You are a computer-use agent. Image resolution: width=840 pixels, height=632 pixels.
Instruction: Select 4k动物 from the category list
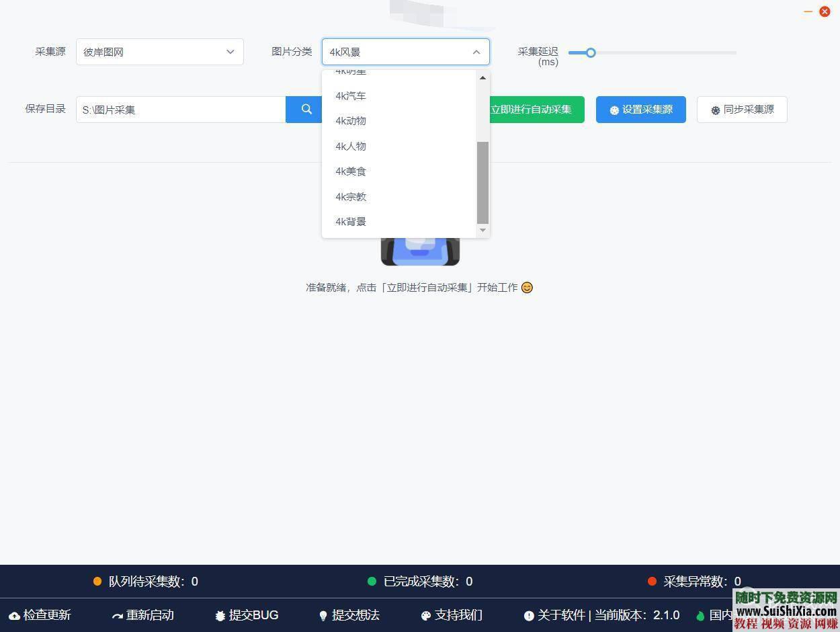350,121
